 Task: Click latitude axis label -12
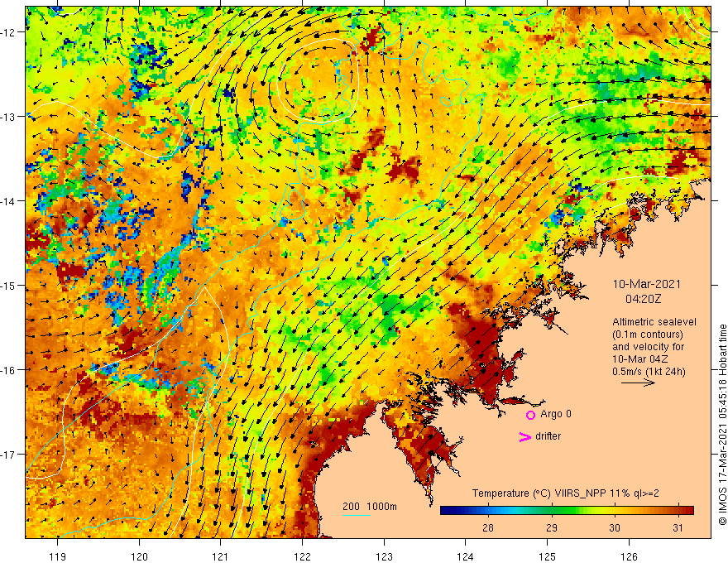pyautogui.click(x=9, y=32)
